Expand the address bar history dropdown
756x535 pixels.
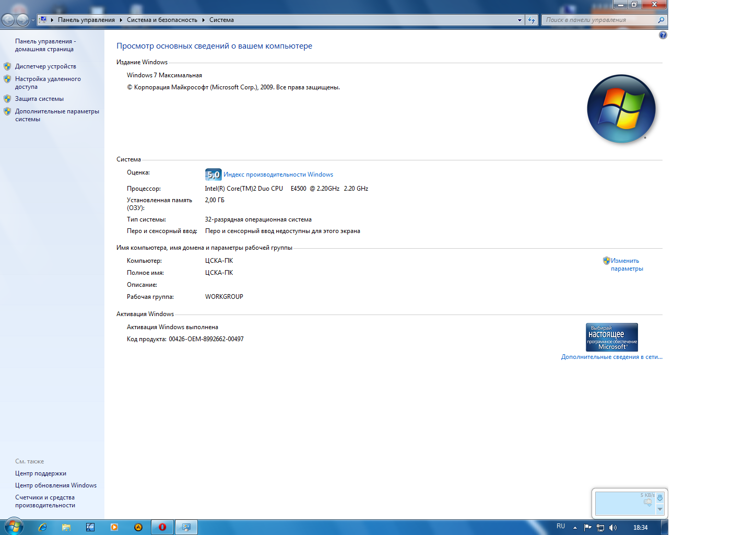[519, 20]
